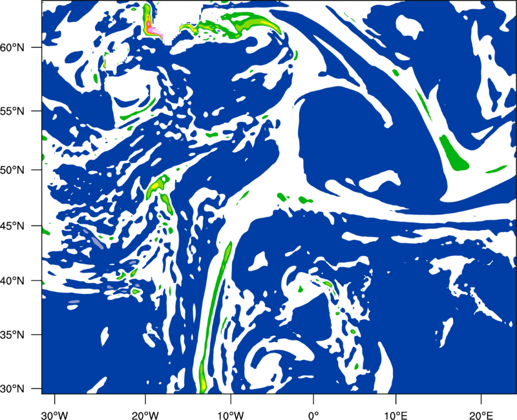Click the 55°N latitude label
Viewport: 517px width, 420px height.
click(12, 111)
